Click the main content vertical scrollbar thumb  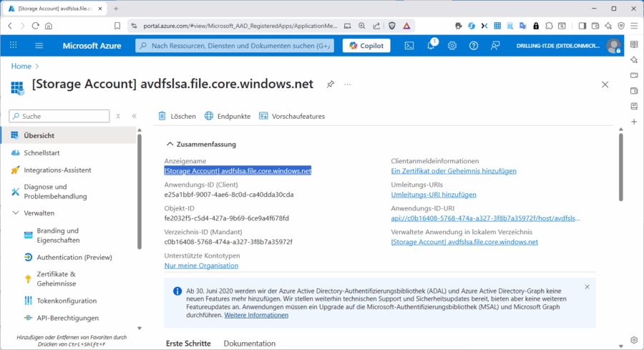click(620, 166)
